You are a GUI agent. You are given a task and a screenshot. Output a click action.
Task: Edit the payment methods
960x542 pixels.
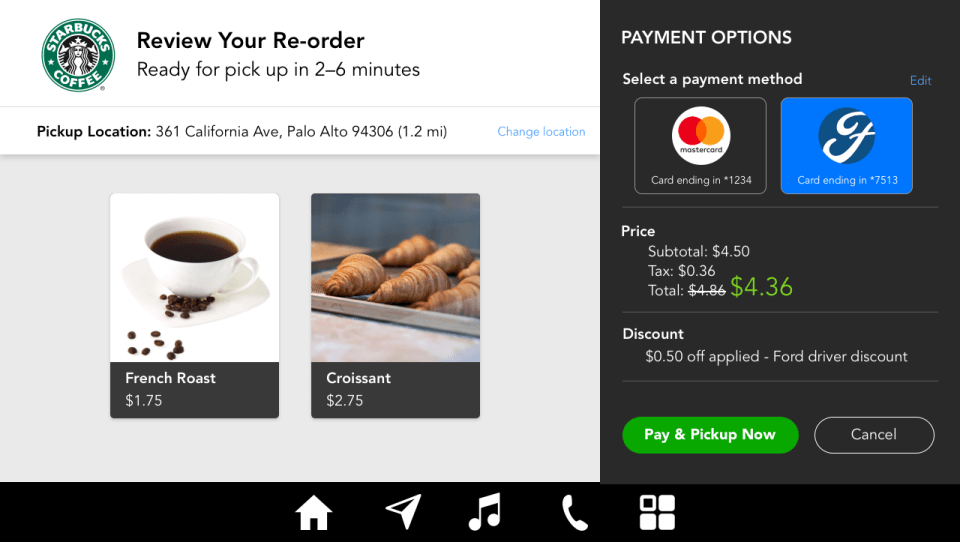(920, 81)
